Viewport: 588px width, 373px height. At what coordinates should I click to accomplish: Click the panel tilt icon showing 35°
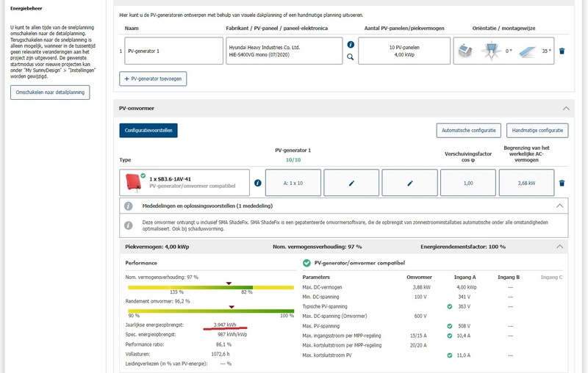click(527, 51)
